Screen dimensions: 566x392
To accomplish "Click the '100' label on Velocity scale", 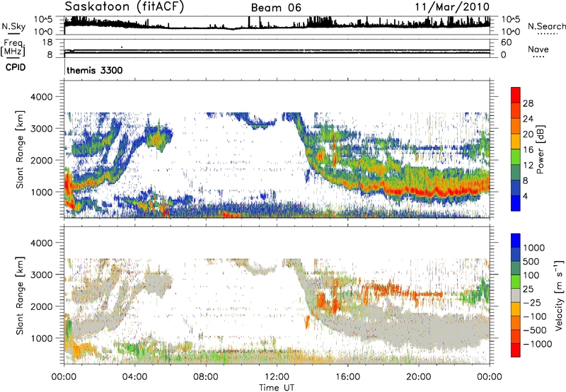I will (531, 275).
